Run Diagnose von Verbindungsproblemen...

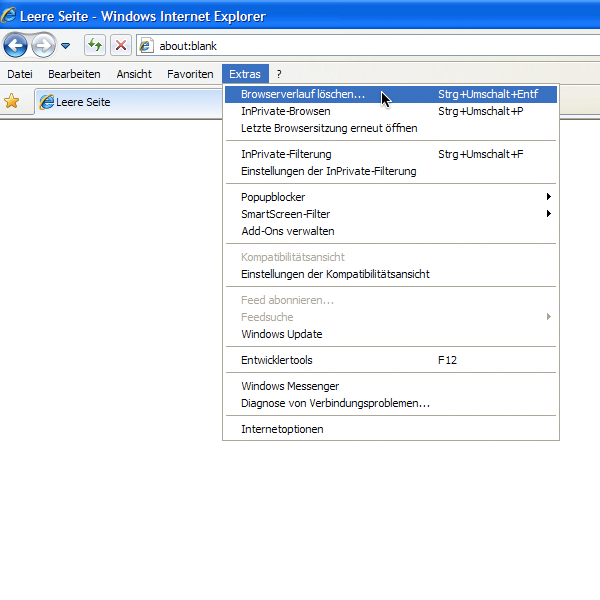[x=391, y=403]
